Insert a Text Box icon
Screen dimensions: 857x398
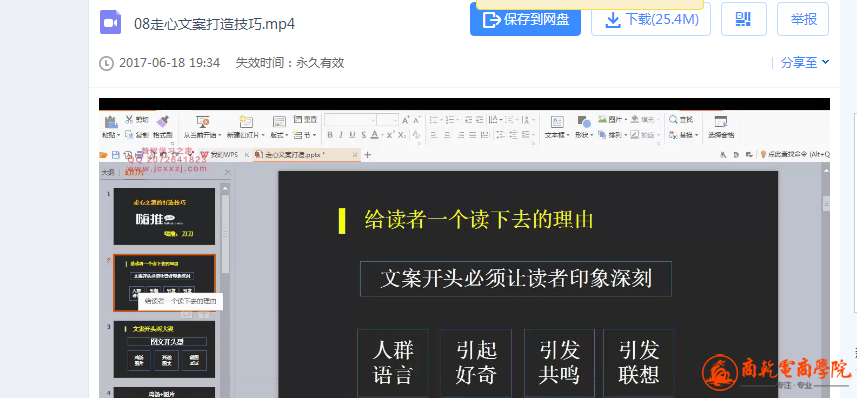557,122
